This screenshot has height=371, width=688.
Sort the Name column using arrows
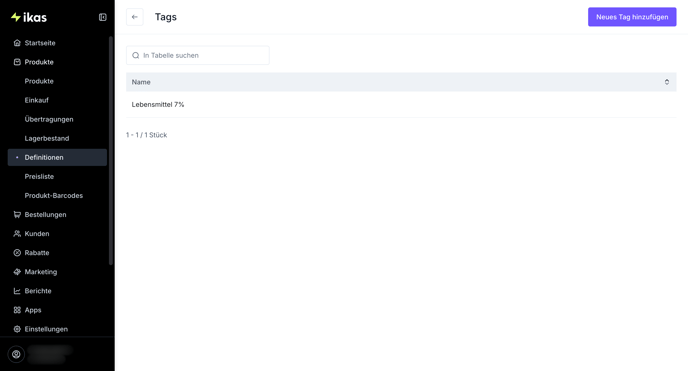[666, 82]
